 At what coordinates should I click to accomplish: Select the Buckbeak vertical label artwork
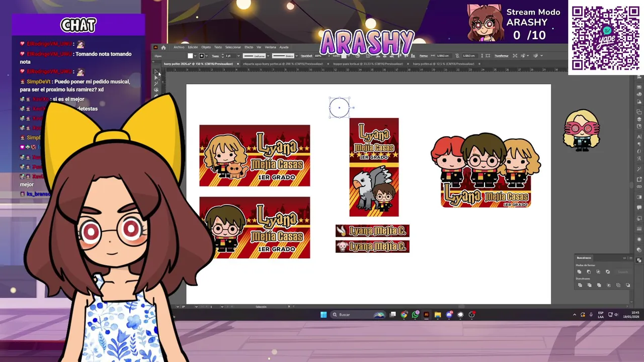coord(374,167)
